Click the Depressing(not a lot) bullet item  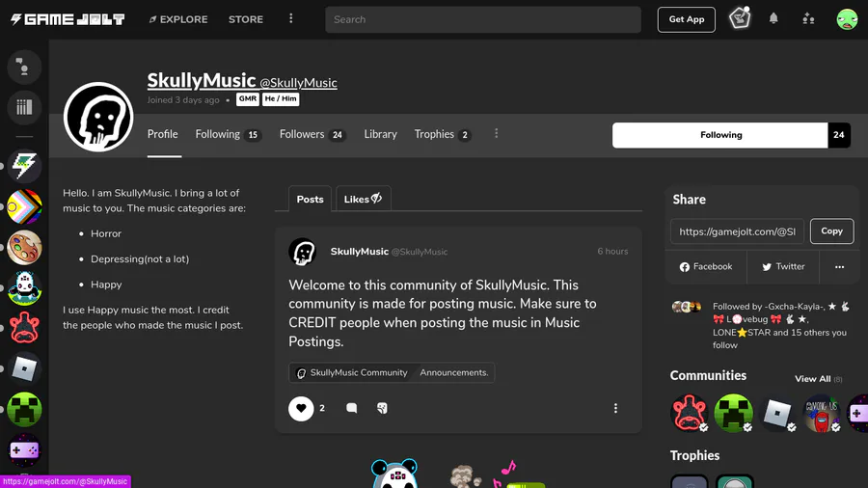(x=140, y=258)
